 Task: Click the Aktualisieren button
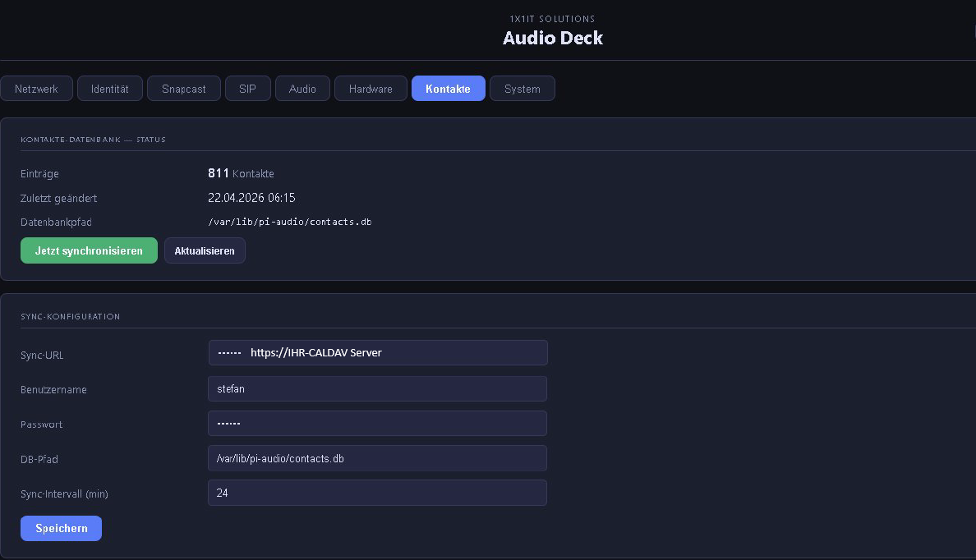point(205,250)
